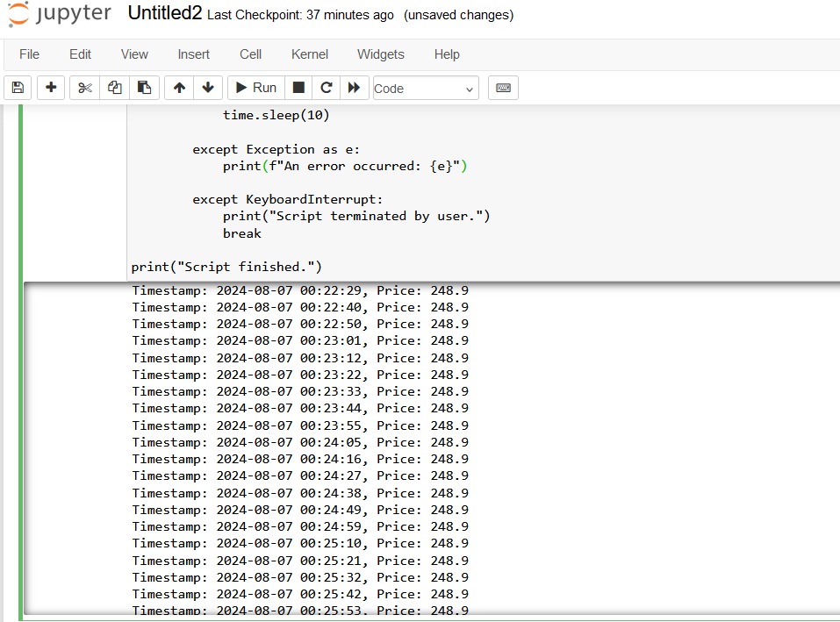Image resolution: width=840 pixels, height=622 pixels.
Task: Open the Edit menu
Action: pyautogui.click(x=81, y=54)
